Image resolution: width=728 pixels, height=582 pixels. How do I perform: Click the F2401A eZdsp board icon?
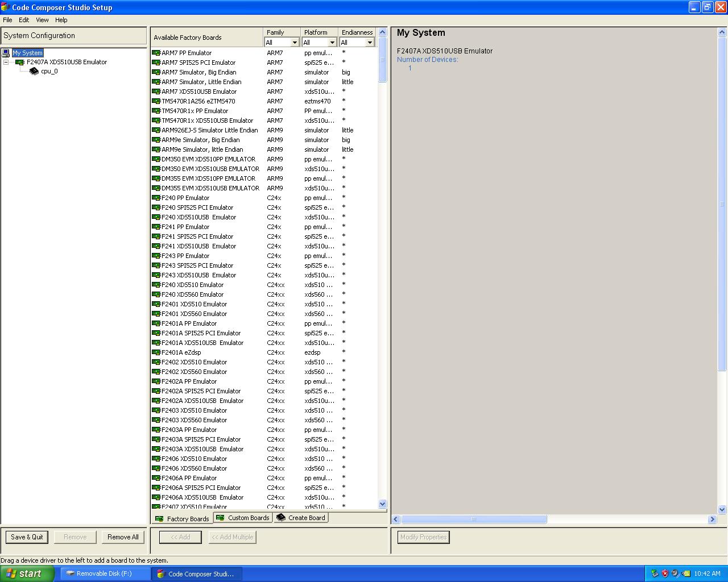[156, 352]
